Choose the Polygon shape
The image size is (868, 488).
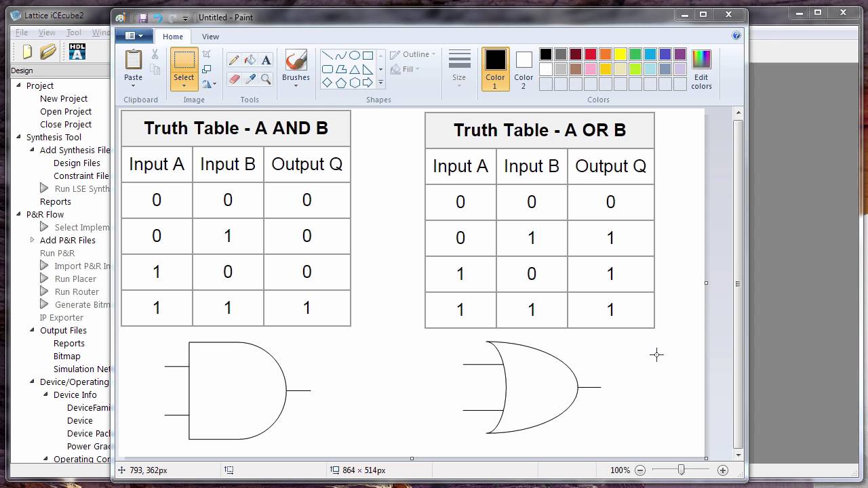(340, 69)
